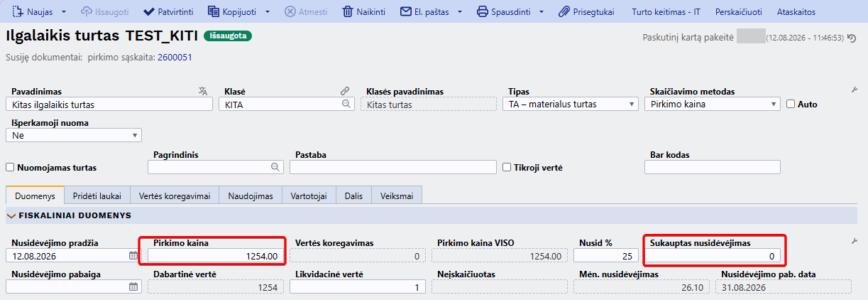Edit the Nusid % field

pyautogui.click(x=606, y=256)
